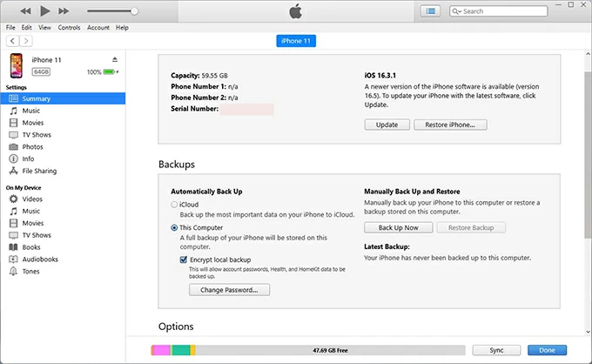Eject iPhone 11 using eject icon
The height and width of the screenshot is (364, 592).
[x=115, y=59]
